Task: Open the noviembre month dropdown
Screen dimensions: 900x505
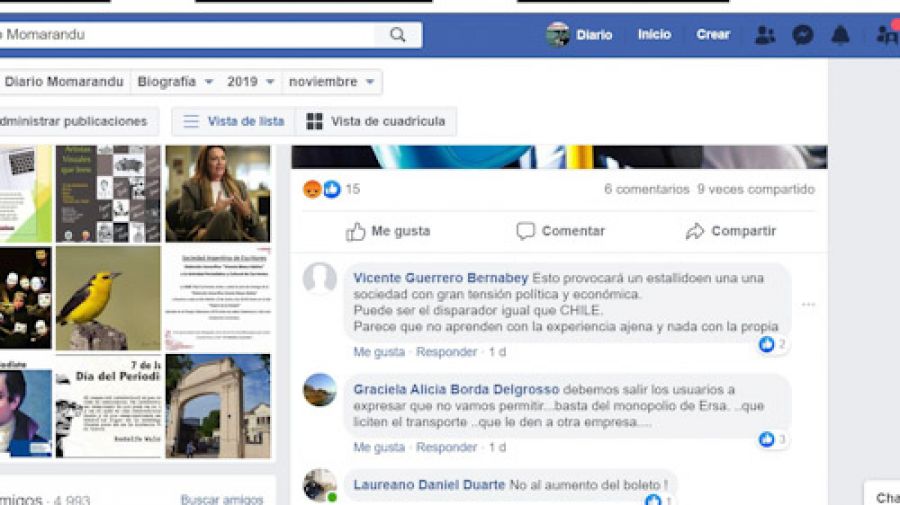Action: point(332,82)
